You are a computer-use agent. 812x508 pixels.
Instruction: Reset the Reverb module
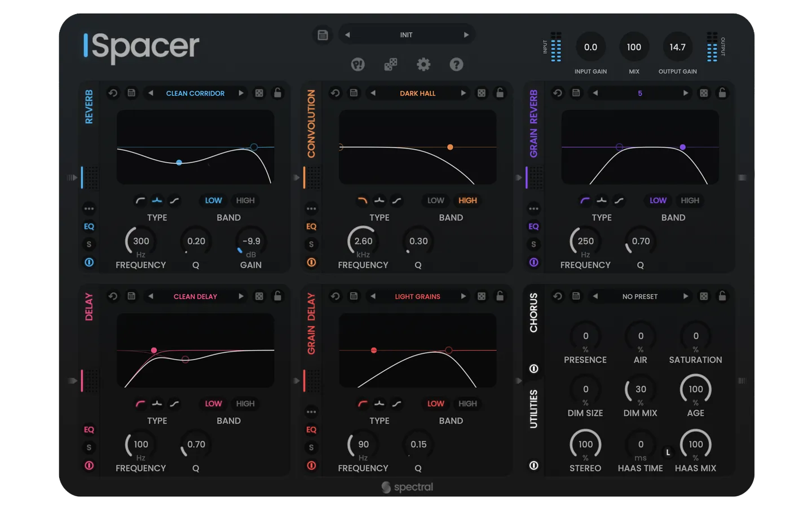point(113,93)
